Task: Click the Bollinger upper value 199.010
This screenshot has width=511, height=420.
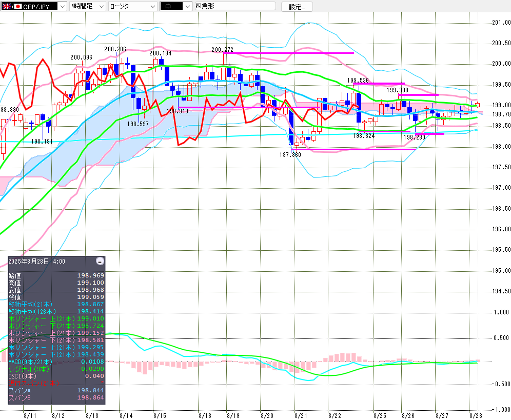Action: pos(91,318)
